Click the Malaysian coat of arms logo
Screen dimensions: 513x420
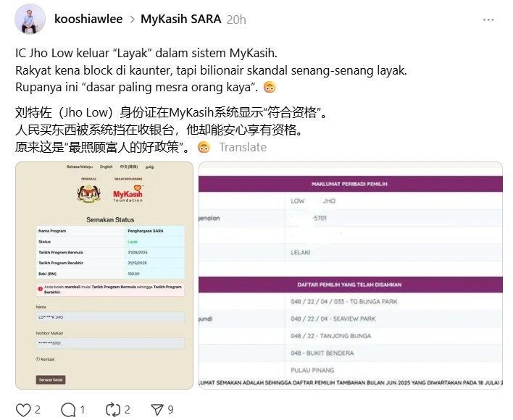88,193
